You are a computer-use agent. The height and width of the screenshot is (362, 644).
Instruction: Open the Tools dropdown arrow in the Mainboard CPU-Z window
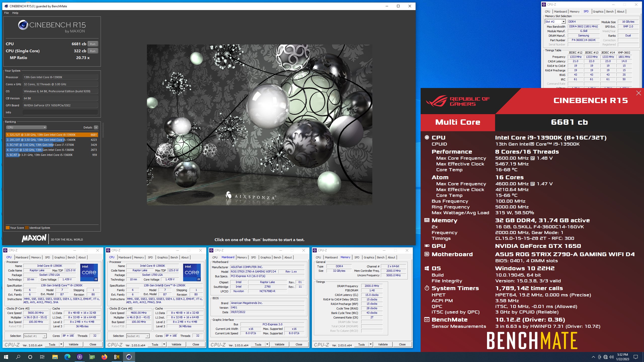click(x=267, y=344)
